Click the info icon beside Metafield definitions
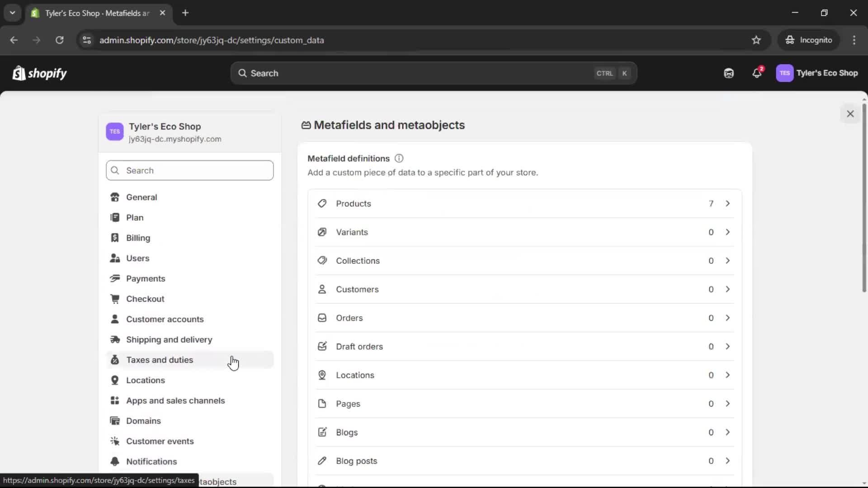This screenshot has width=868, height=488. (399, 159)
